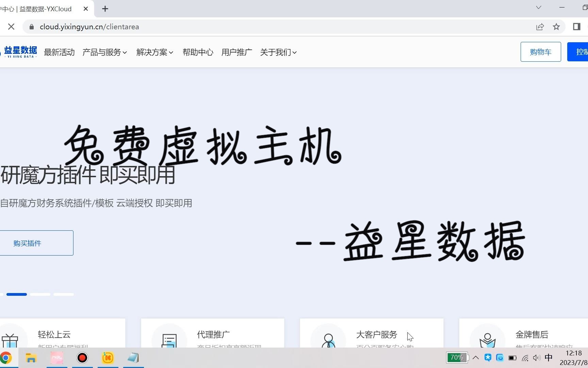Image resolution: width=588 pixels, height=368 pixels.
Task: Open the yellow K app in taskbar
Action: (108, 358)
